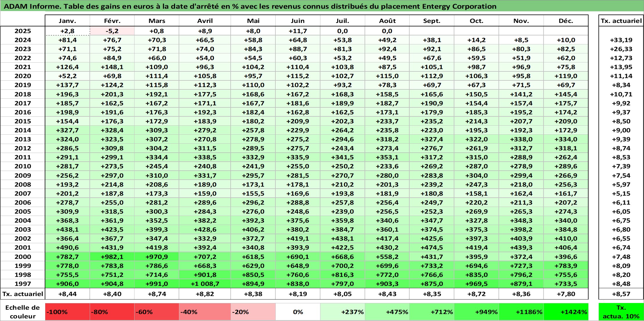
Task: Click the +969,5 value in 1997
Action: [x=476, y=284]
